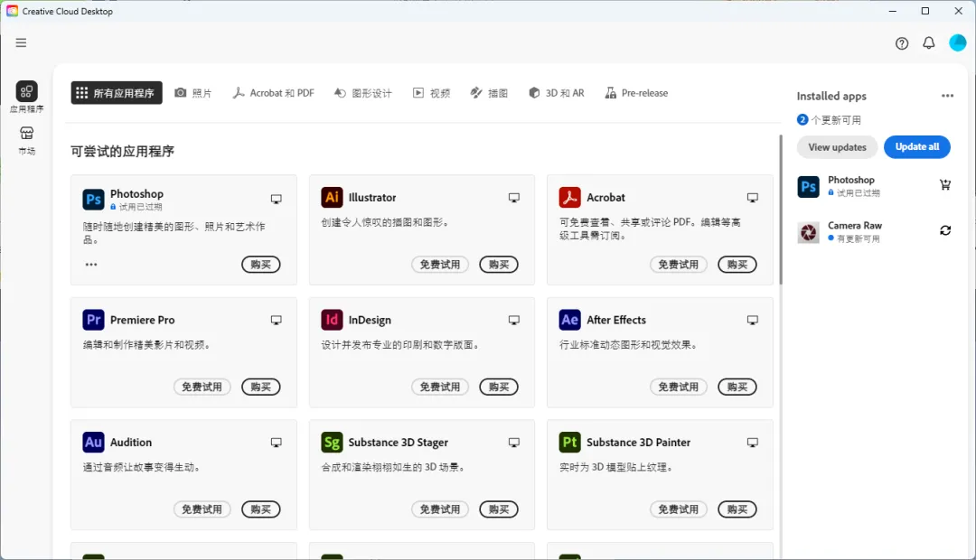Click 免费试用 for Illustrator
The image size is (976, 560).
click(x=440, y=265)
